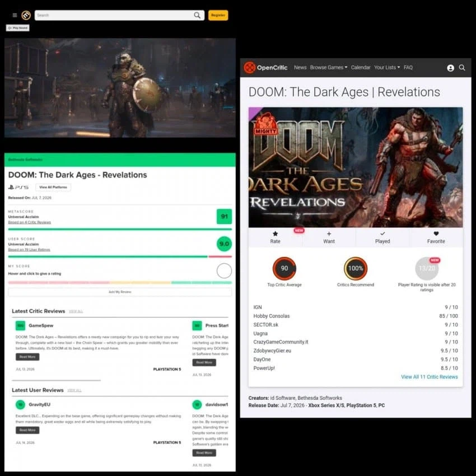Open the CrazyGameCommunity.it review row
Screen dimensions: 476x476
(x=356, y=342)
